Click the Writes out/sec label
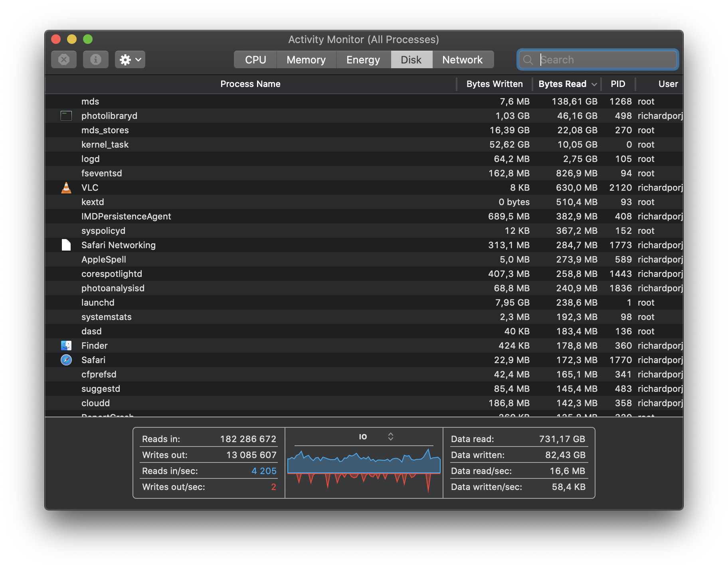This screenshot has height=569, width=728. click(x=174, y=487)
